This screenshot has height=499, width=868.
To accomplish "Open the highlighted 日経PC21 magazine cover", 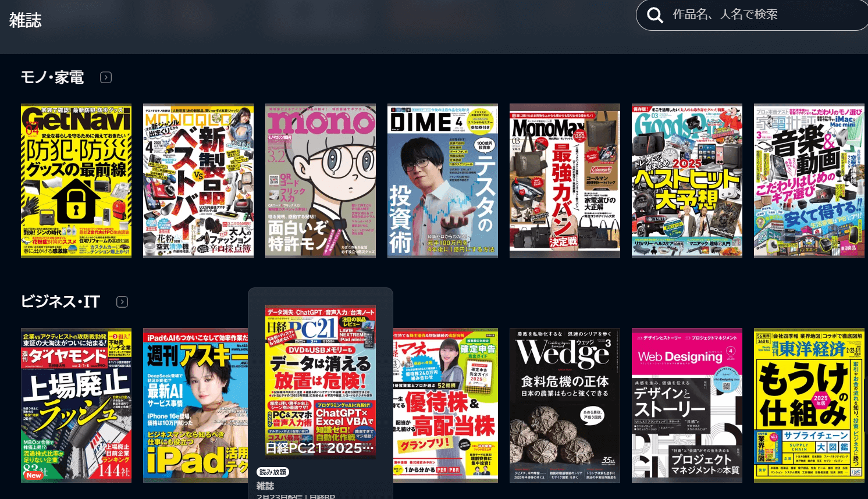I will (321, 381).
